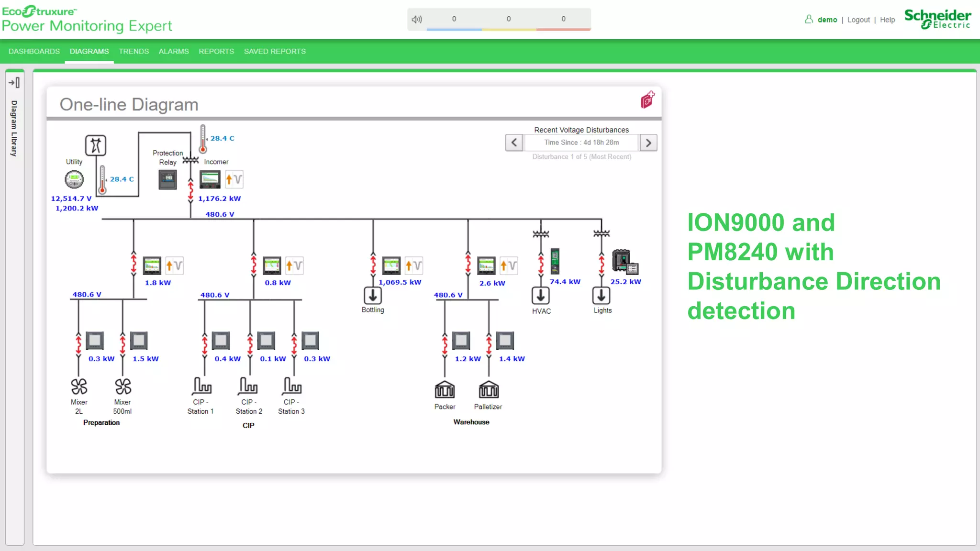Viewport: 980px width, 551px height.
Task: Click the Incomer meter display icon
Action: pos(210,180)
